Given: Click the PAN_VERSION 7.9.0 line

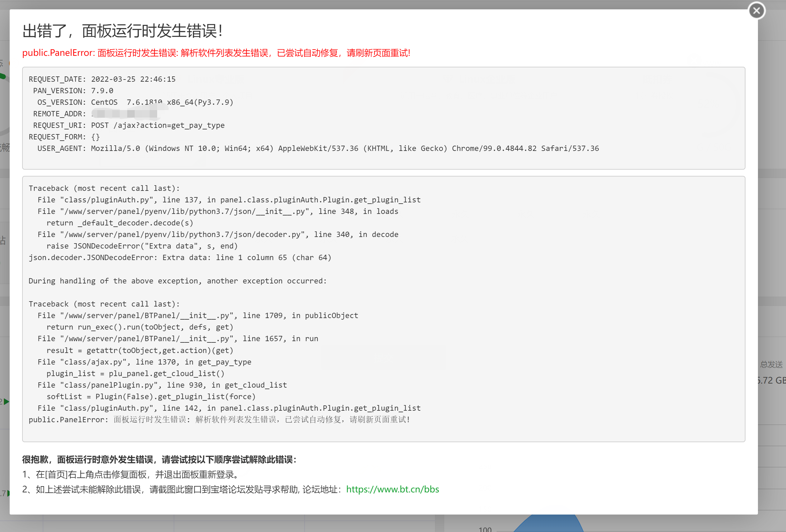Looking at the screenshot, I should [x=73, y=91].
